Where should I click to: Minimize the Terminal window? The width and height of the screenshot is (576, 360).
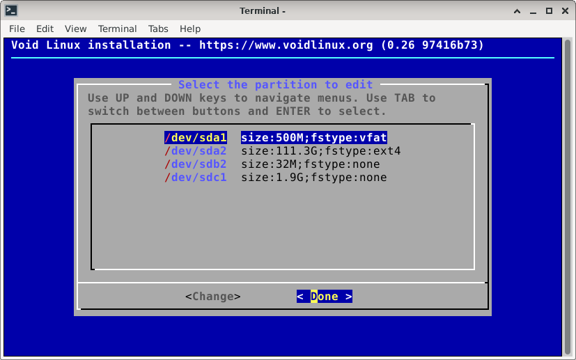pos(533,11)
